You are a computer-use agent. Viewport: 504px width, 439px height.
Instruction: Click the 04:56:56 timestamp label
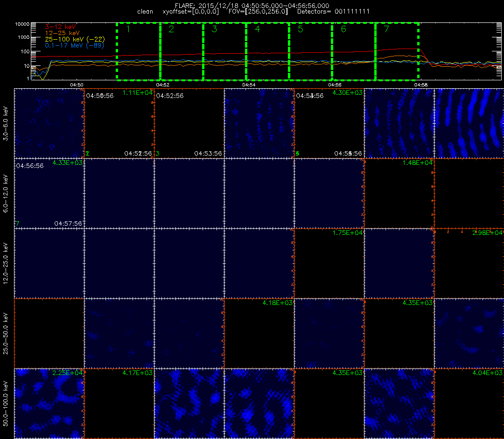click(x=30, y=166)
